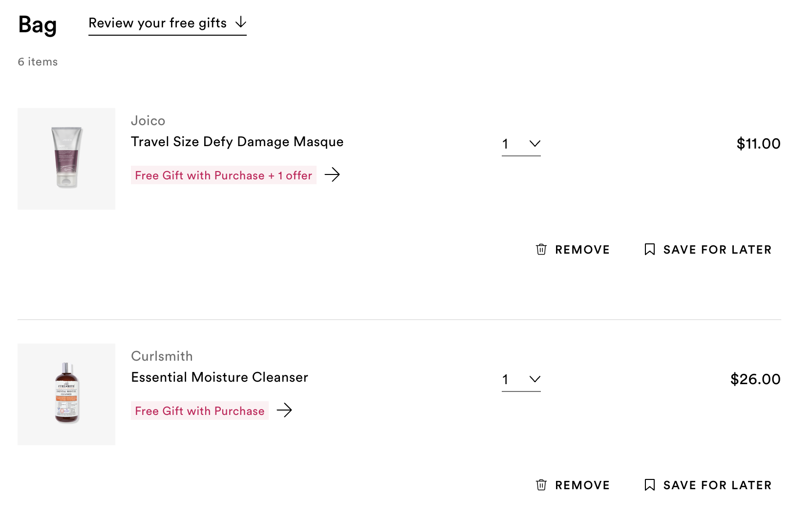Click down arrow next to Review your free gifts

click(x=241, y=22)
